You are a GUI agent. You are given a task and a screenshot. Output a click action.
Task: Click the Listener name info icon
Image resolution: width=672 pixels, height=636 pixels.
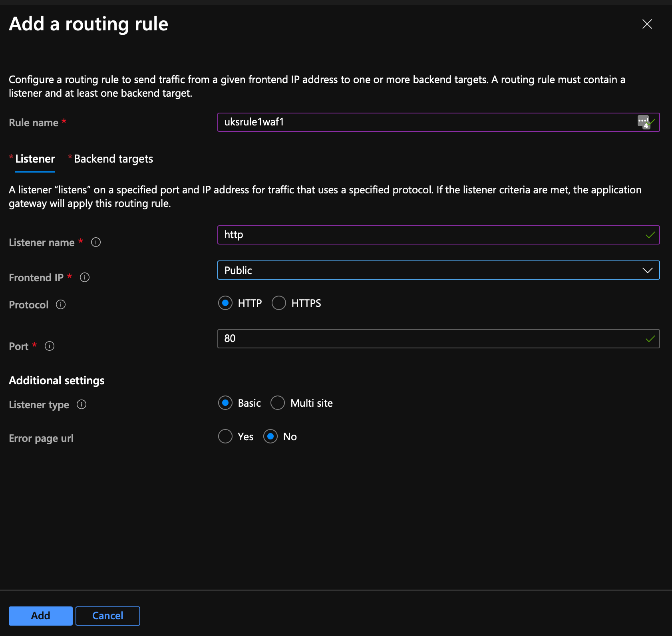point(96,242)
